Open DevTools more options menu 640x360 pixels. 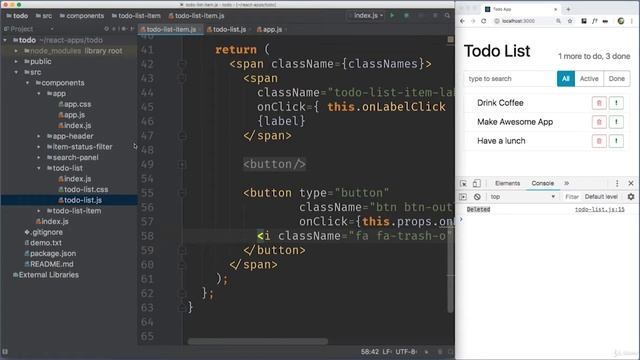tap(617, 183)
